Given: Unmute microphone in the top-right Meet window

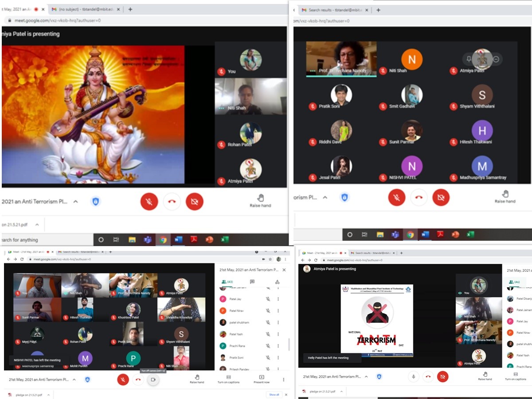Looking at the screenshot, I should click(x=397, y=197).
